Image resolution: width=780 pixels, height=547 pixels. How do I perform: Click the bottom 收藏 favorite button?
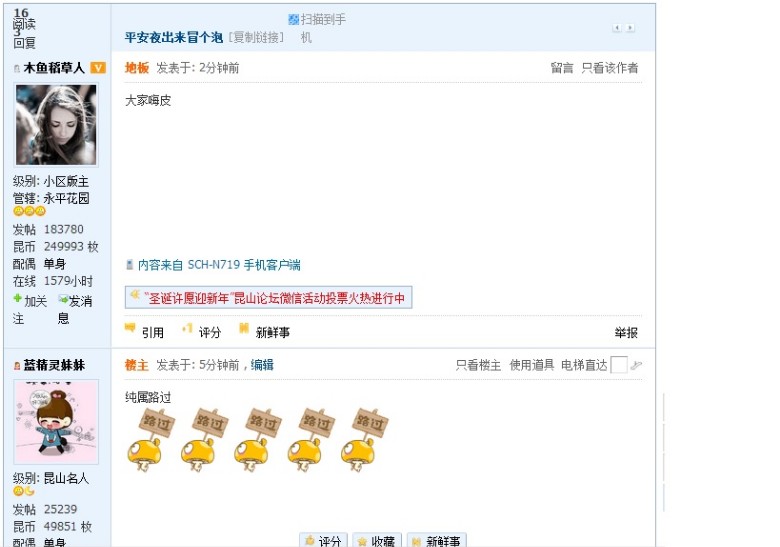point(377,541)
